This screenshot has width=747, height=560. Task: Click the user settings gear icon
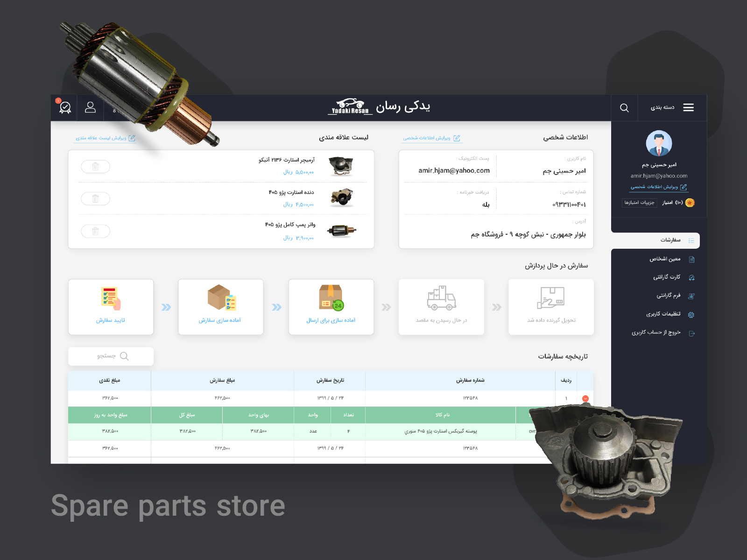tap(691, 315)
